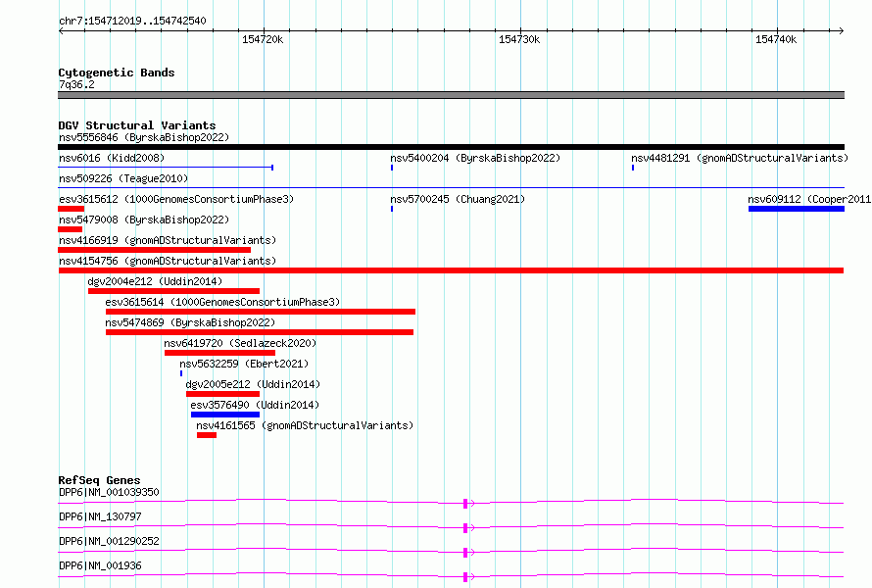The width and height of the screenshot is (872, 588).
Task: Open variant nsv609112 (Cooper2011)
Action: pos(809,199)
